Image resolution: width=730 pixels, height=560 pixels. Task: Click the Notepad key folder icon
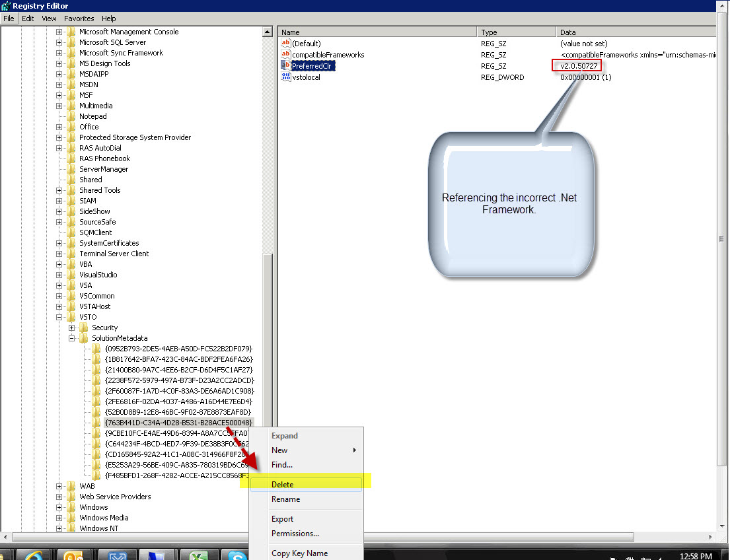[71, 116]
